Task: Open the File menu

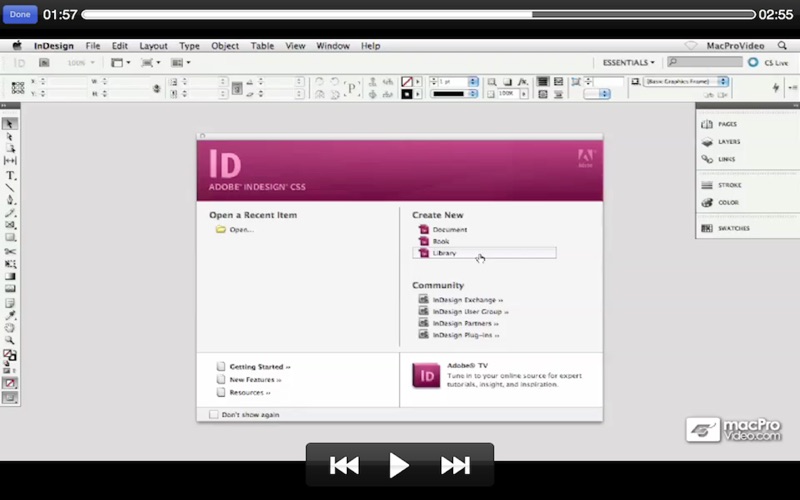Action: coord(93,46)
